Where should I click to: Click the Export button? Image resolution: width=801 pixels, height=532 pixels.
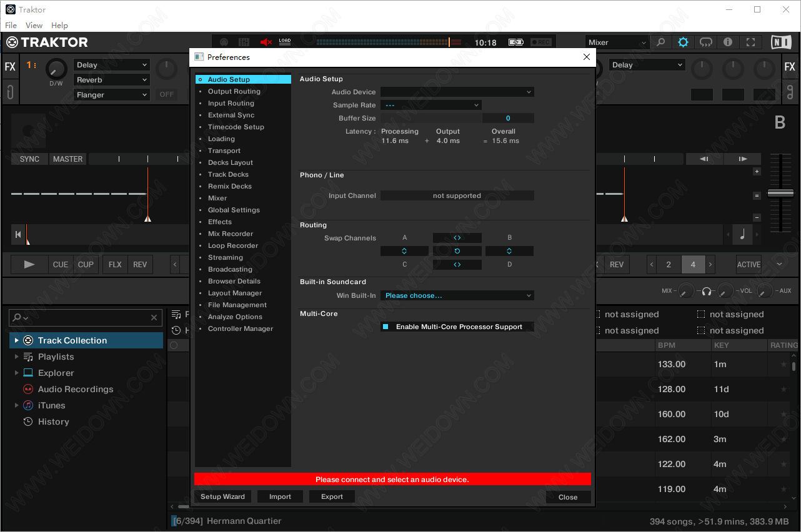[332, 497]
